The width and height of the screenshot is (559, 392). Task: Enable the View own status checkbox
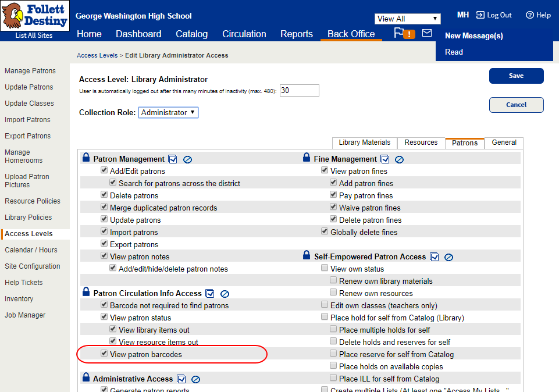325,269
